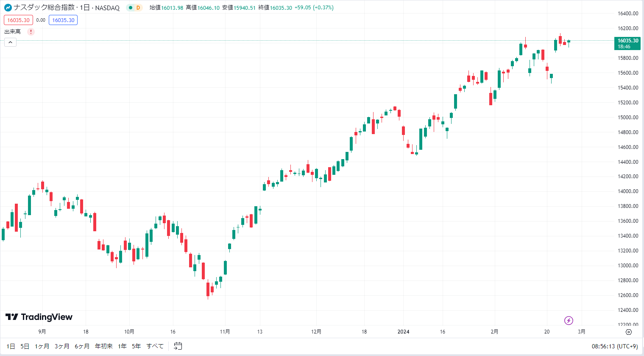
Task: Click the 9月 label on time axis
Action: 42,332
